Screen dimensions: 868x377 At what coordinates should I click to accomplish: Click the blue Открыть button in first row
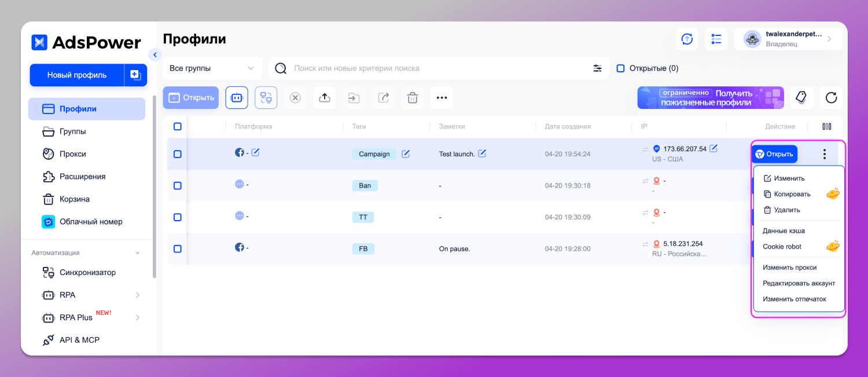click(x=774, y=154)
